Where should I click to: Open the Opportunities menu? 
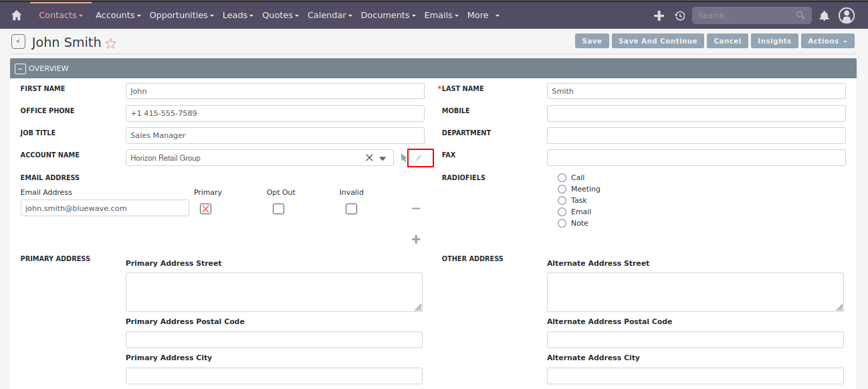(x=181, y=15)
